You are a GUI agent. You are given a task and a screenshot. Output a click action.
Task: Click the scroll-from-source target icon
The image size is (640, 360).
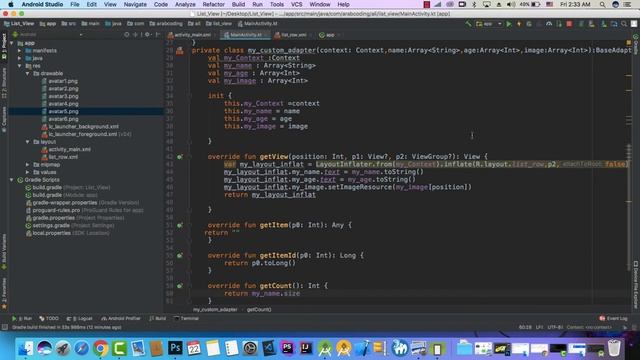click(x=127, y=35)
